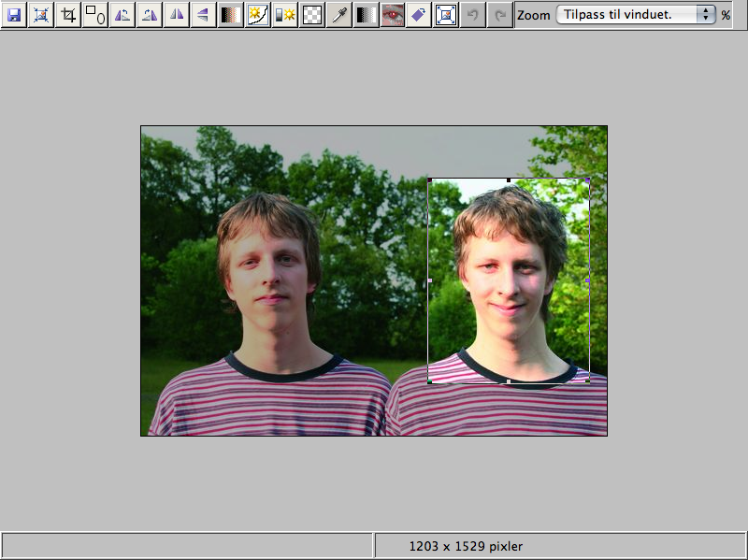This screenshot has height=560, width=748.
Task: Open the Zoom 'Tilpass til vinduet' dropdown
Action: point(636,15)
